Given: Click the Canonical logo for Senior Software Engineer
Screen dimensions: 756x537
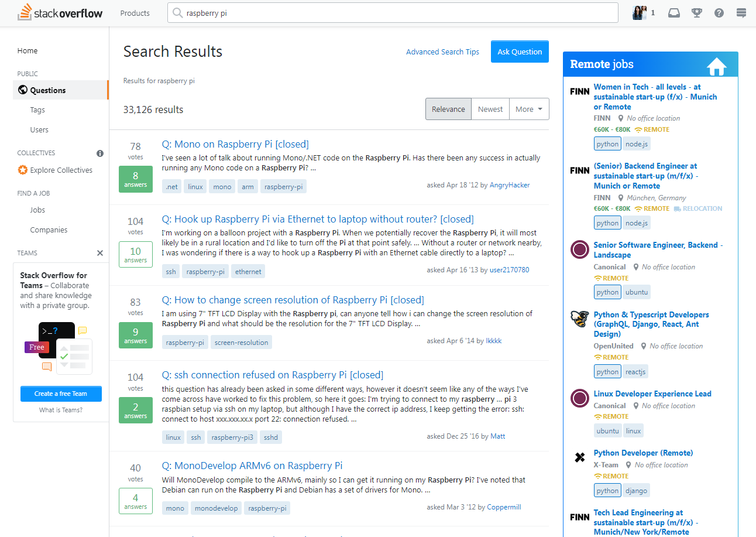Looking at the screenshot, I should click(580, 250).
